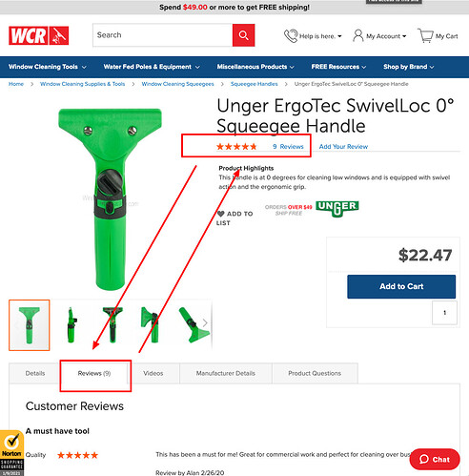Image resolution: width=469 pixels, height=476 pixels.
Task: Click the green Unger brand logo
Action: coord(337,208)
